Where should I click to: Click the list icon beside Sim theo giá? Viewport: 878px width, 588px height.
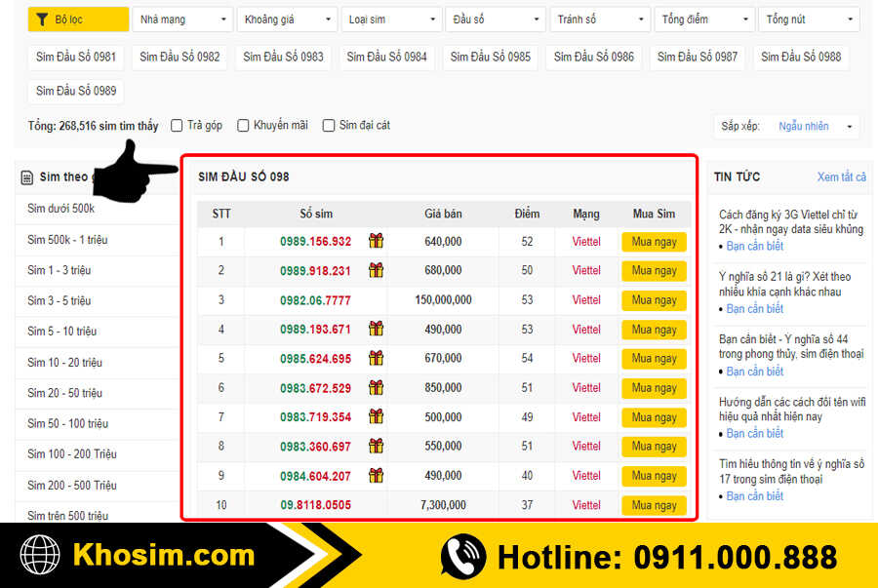point(27,177)
